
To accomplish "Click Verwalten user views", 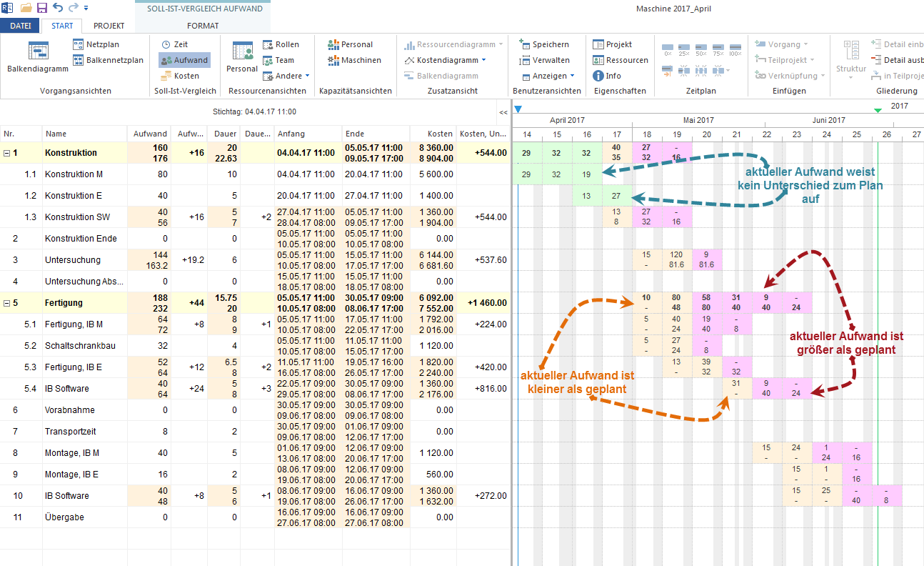I will [x=544, y=60].
